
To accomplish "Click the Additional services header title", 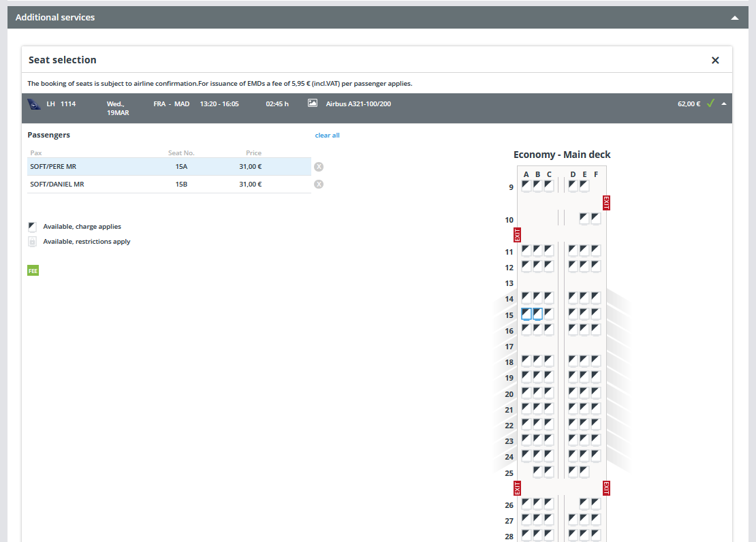I will (x=55, y=18).
